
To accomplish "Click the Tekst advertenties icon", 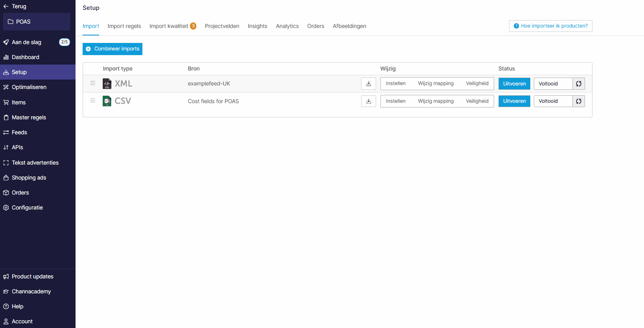I will click(x=6, y=163).
